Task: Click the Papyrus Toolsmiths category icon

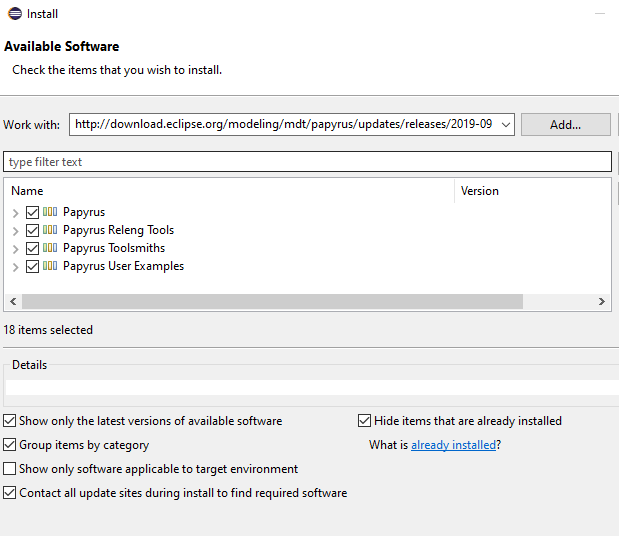Action: [50, 248]
